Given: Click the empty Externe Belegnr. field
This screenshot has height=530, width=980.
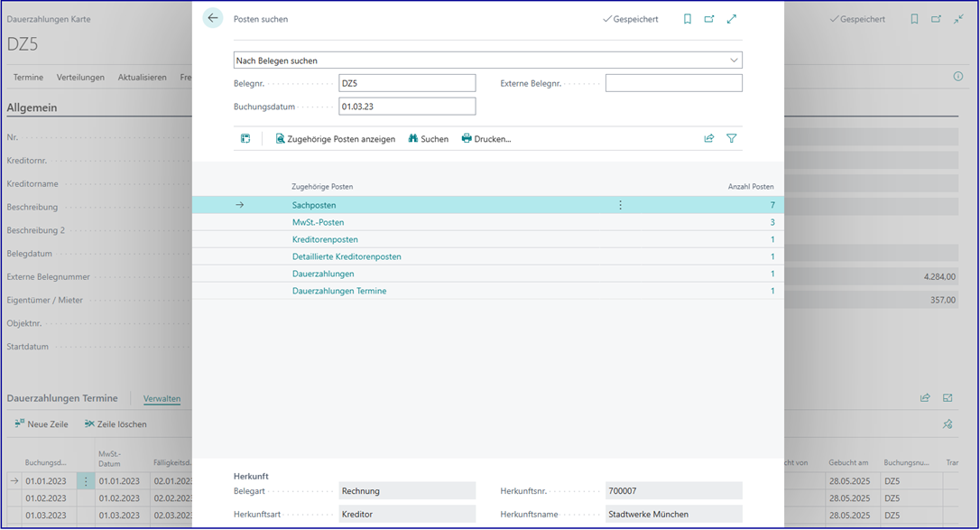Looking at the screenshot, I should pos(673,83).
